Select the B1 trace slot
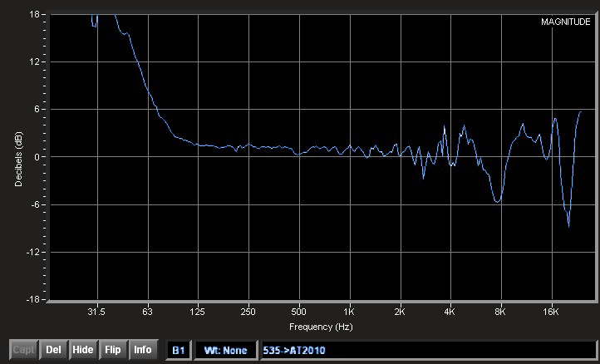600x364 pixels. pyautogui.click(x=179, y=350)
